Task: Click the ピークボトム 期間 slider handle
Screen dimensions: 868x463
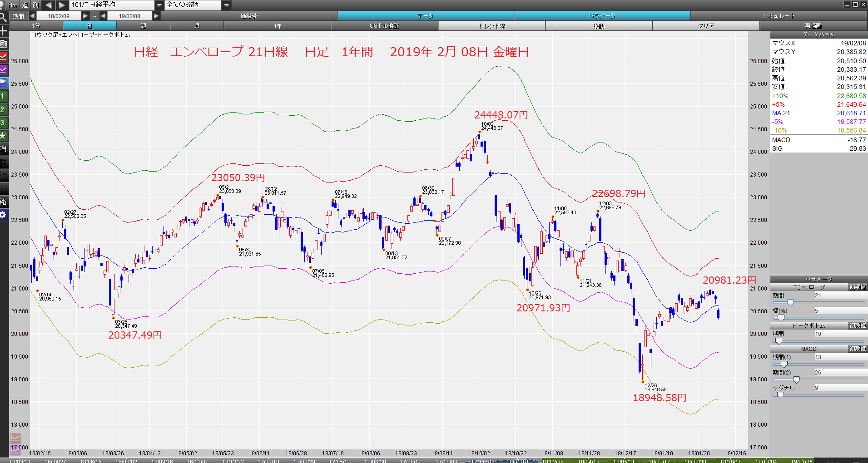Action: click(779, 341)
